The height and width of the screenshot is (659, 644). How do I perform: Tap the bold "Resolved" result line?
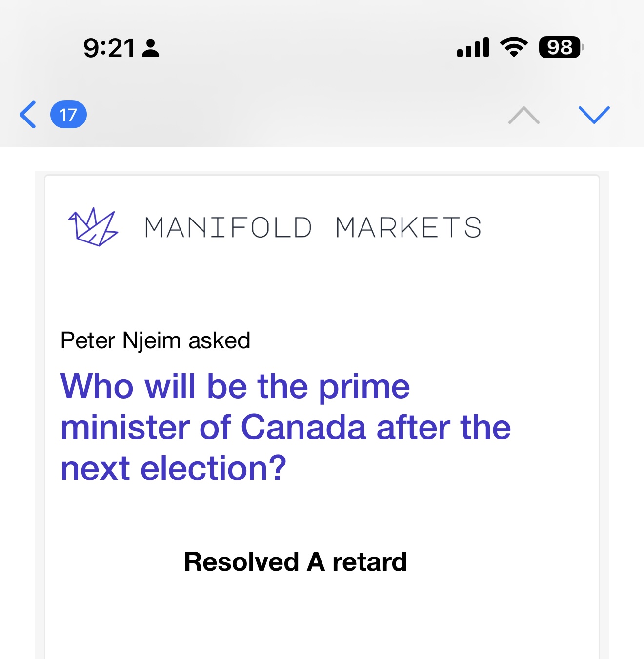pyautogui.click(x=295, y=561)
